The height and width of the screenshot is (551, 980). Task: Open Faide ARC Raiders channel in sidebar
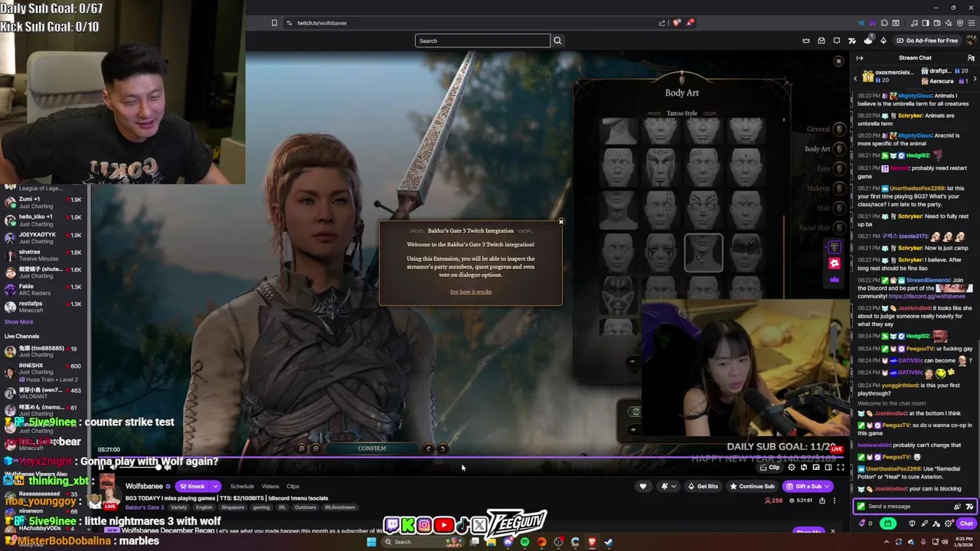(44, 289)
